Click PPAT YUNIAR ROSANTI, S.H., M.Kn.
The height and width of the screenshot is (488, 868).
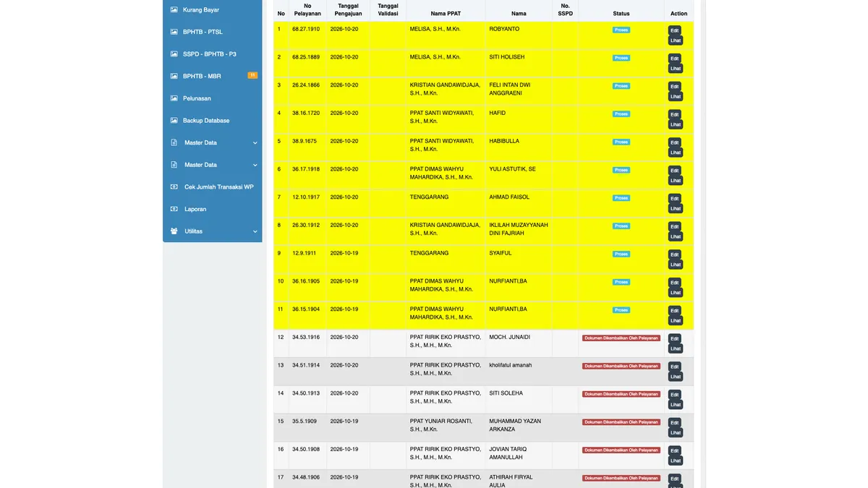click(441, 425)
